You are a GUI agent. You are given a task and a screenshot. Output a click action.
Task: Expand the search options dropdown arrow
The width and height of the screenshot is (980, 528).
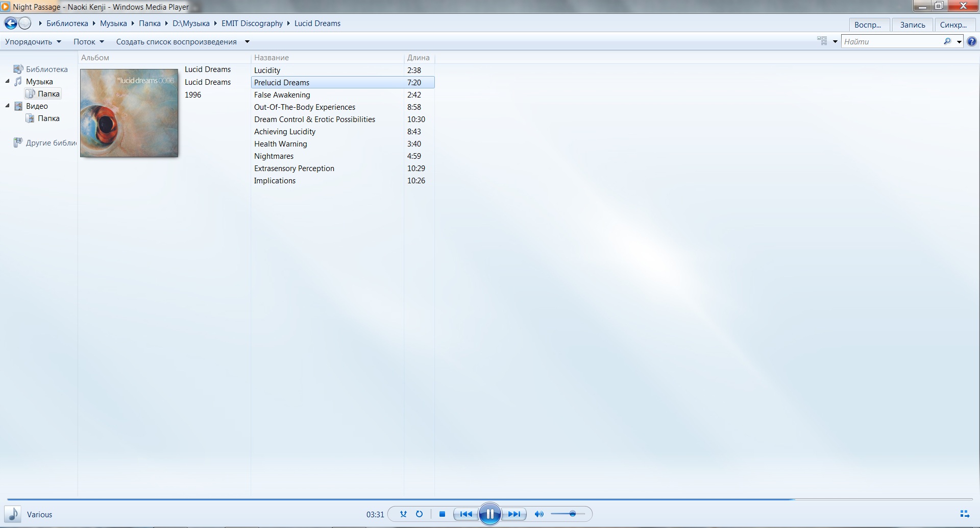(959, 42)
